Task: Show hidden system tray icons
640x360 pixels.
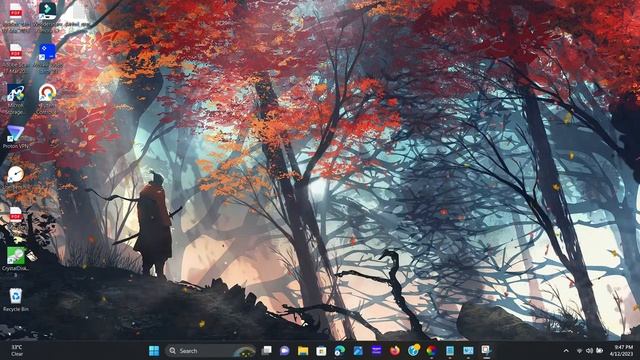Action: pyautogui.click(x=566, y=351)
